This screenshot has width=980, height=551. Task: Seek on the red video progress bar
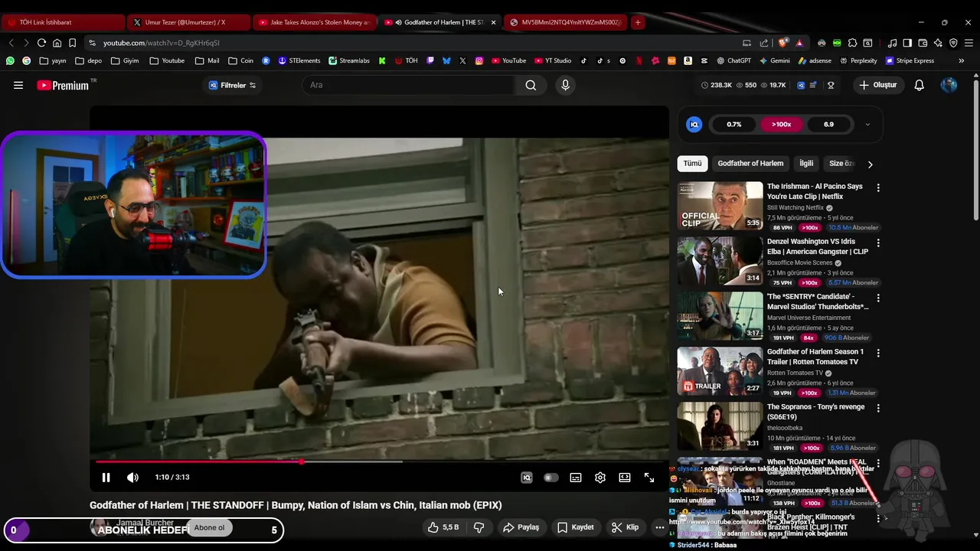click(379, 461)
